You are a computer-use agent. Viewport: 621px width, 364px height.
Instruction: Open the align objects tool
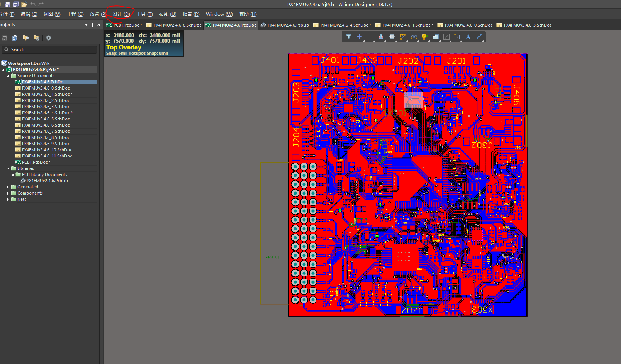click(381, 37)
